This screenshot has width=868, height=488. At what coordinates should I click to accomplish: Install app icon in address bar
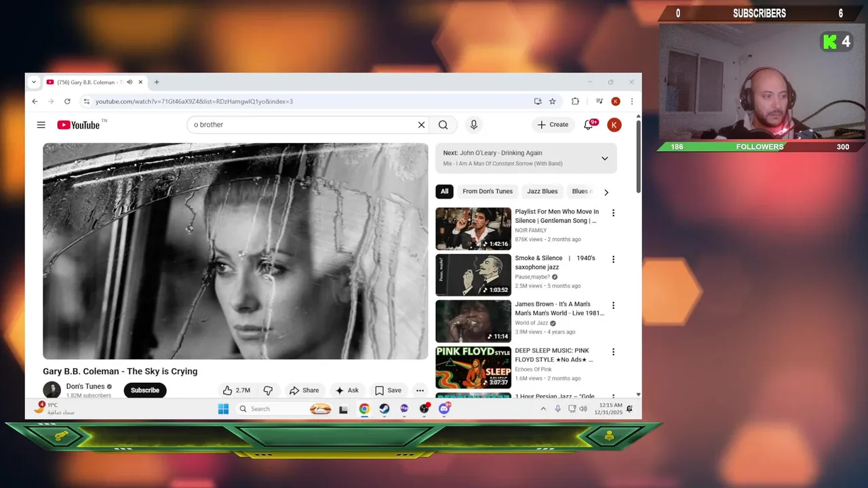coord(538,102)
